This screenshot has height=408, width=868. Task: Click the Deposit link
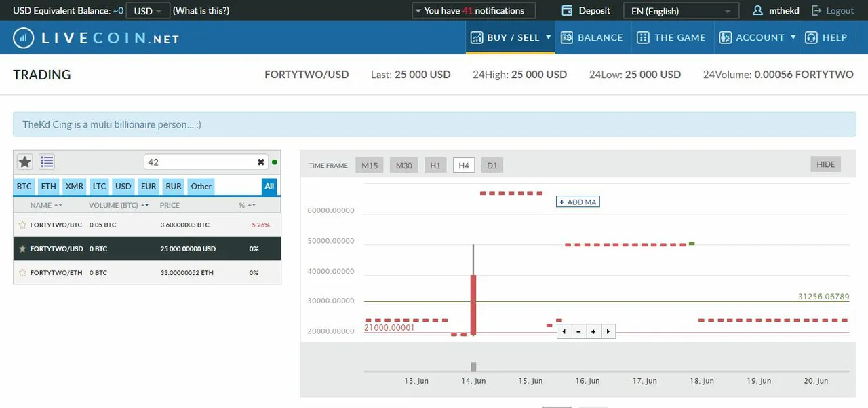point(595,11)
